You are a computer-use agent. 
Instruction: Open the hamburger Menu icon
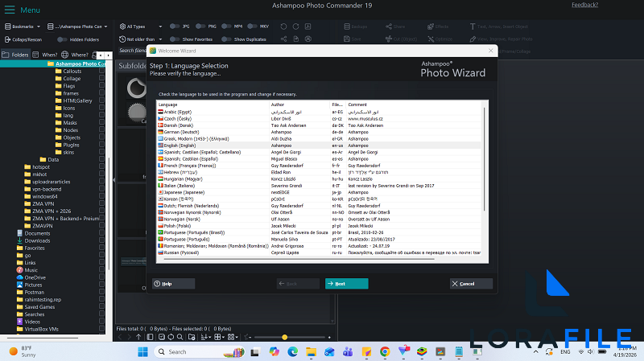click(x=10, y=10)
